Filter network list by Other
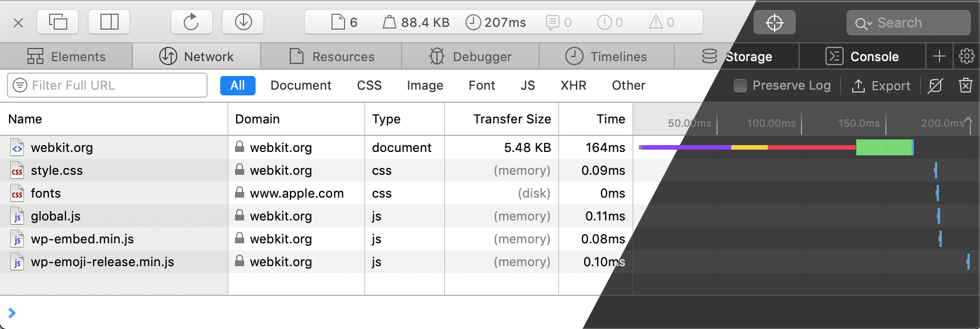Screen dimensions: 980x329 (629, 85)
